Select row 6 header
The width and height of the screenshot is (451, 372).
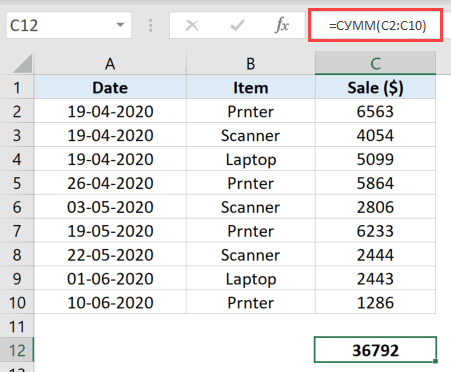pyautogui.click(x=17, y=207)
